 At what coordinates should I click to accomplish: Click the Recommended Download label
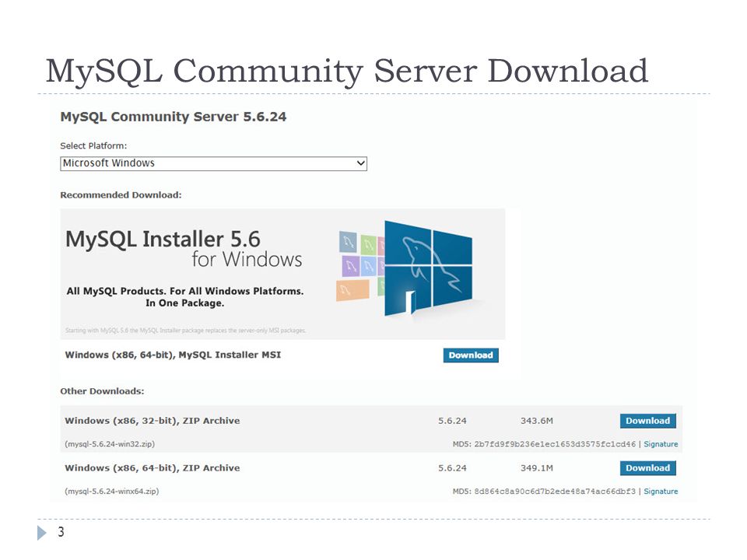[121, 194]
